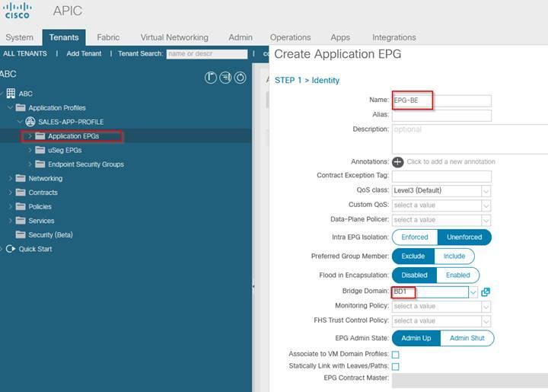Open the Apps tab
This screenshot has width=548, height=392.
340,37
